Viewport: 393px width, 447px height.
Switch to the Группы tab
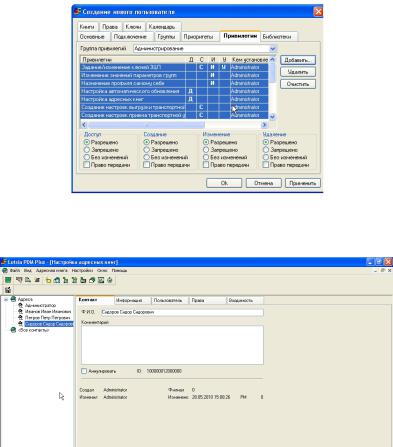pos(166,37)
